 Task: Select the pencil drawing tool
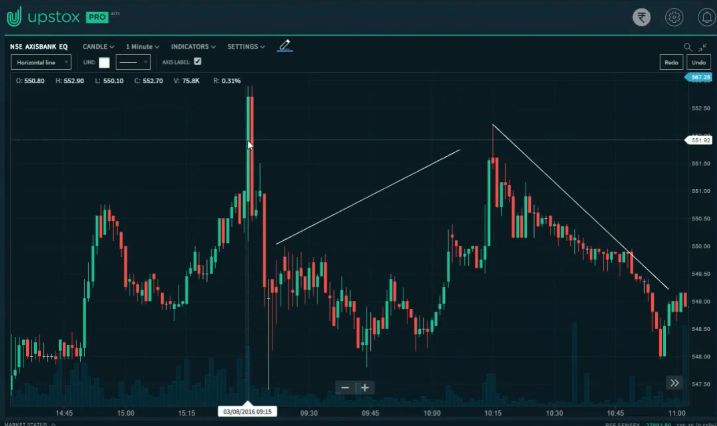pos(285,45)
